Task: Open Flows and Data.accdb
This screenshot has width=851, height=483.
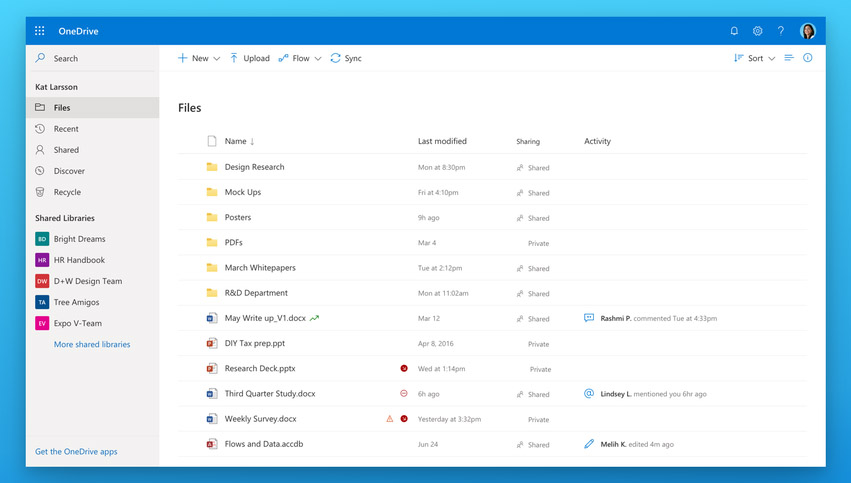Action: click(264, 444)
